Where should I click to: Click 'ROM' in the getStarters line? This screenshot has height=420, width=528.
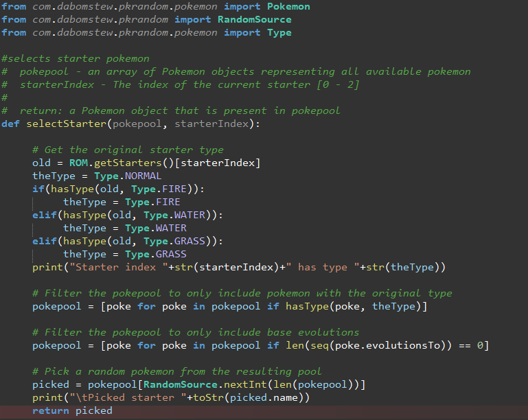[78, 163]
